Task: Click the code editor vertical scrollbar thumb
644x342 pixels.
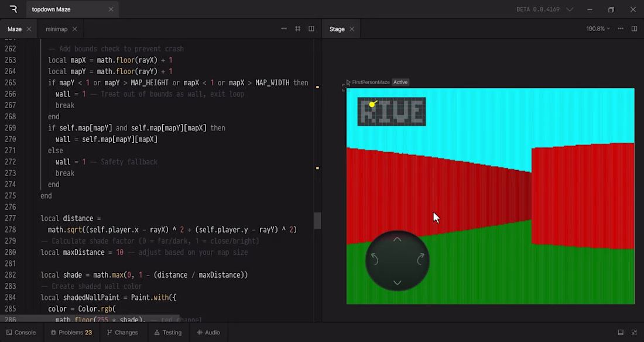Action: [x=317, y=220]
